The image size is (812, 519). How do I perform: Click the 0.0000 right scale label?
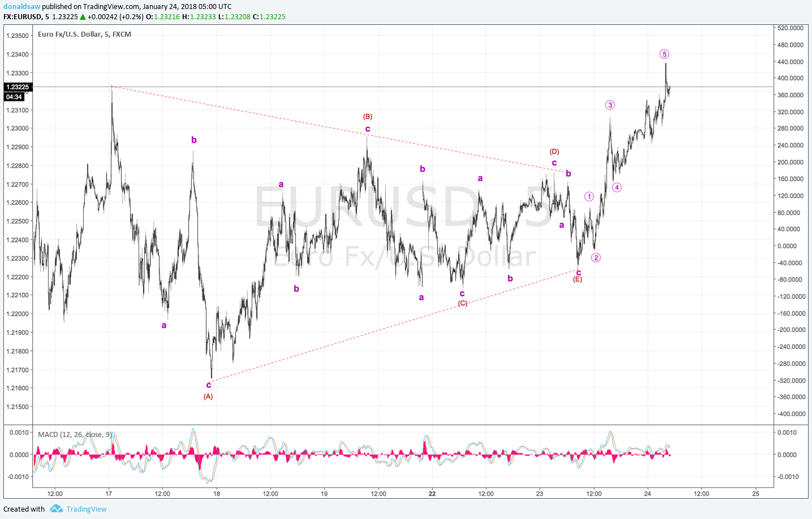pos(787,246)
